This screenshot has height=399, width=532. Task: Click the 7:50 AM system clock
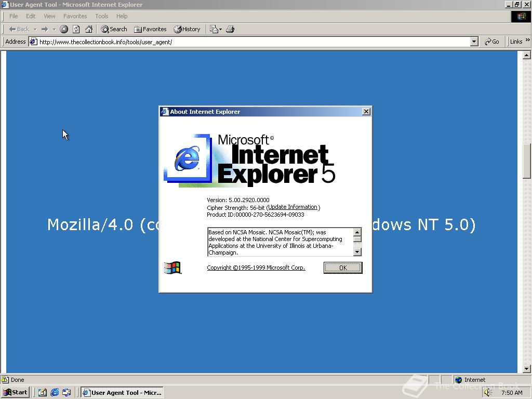point(512,393)
